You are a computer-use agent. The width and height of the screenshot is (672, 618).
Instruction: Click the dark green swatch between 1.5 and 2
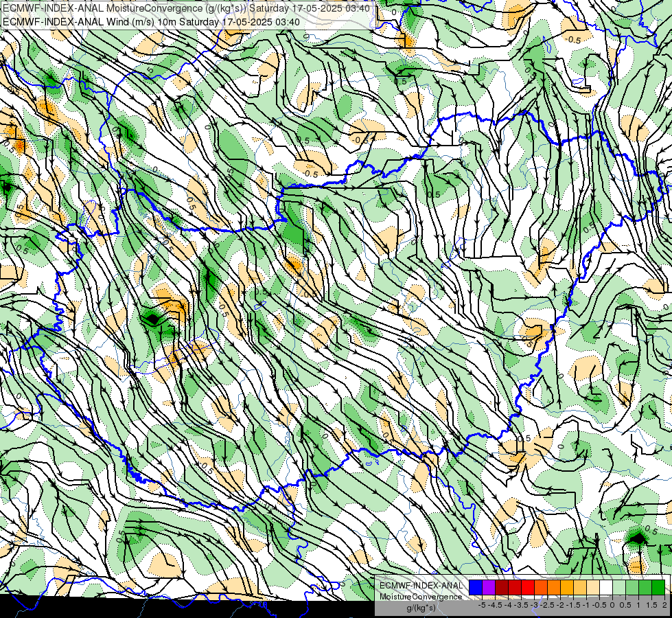(658, 588)
